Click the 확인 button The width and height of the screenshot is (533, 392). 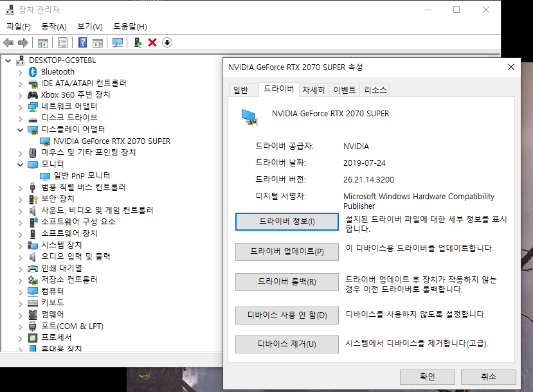pyautogui.click(x=428, y=377)
